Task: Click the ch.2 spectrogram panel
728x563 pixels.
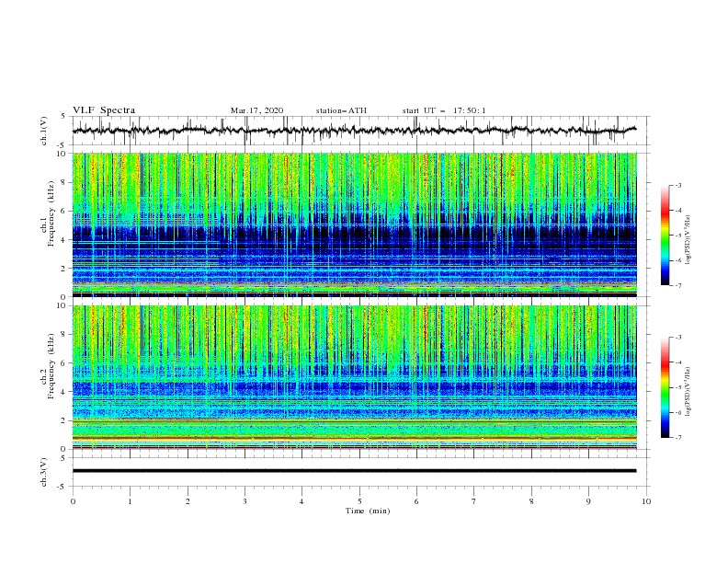Action: [354, 377]
